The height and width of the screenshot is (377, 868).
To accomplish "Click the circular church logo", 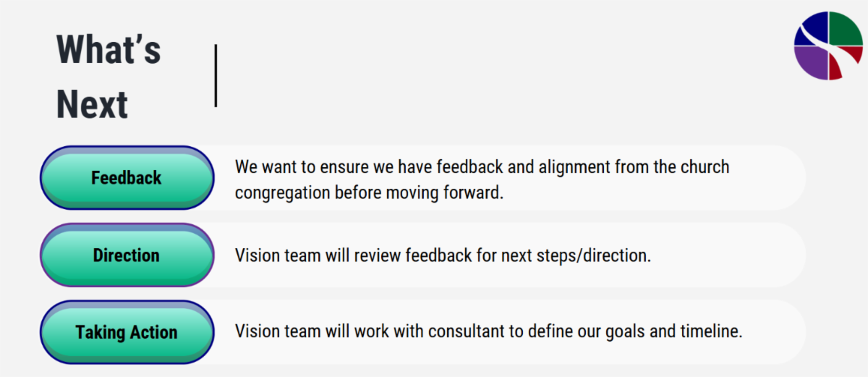I will (828, 45).
